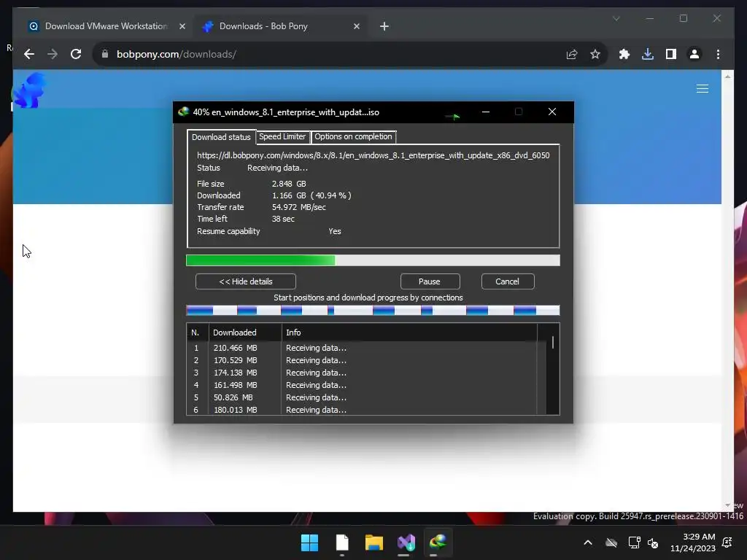Share this page icon in address bar

[x=572, y=54]
